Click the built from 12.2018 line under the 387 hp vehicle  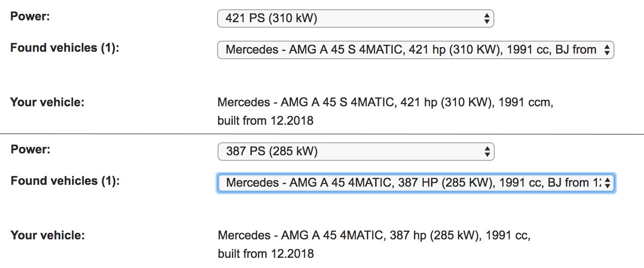coord(265,254)
